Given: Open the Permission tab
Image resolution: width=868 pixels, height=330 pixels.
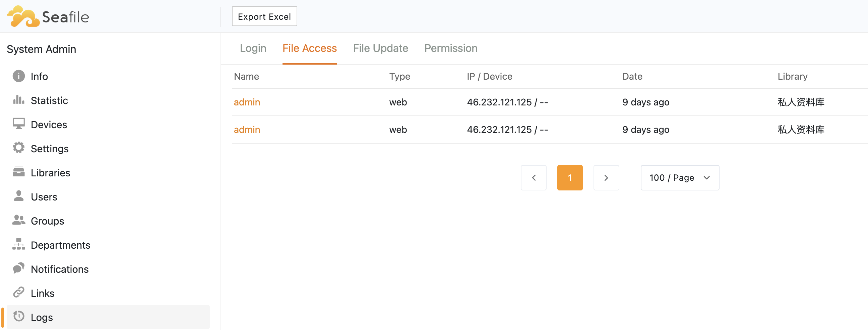Looking at the screenshot, I should click(x=451, y=49).
